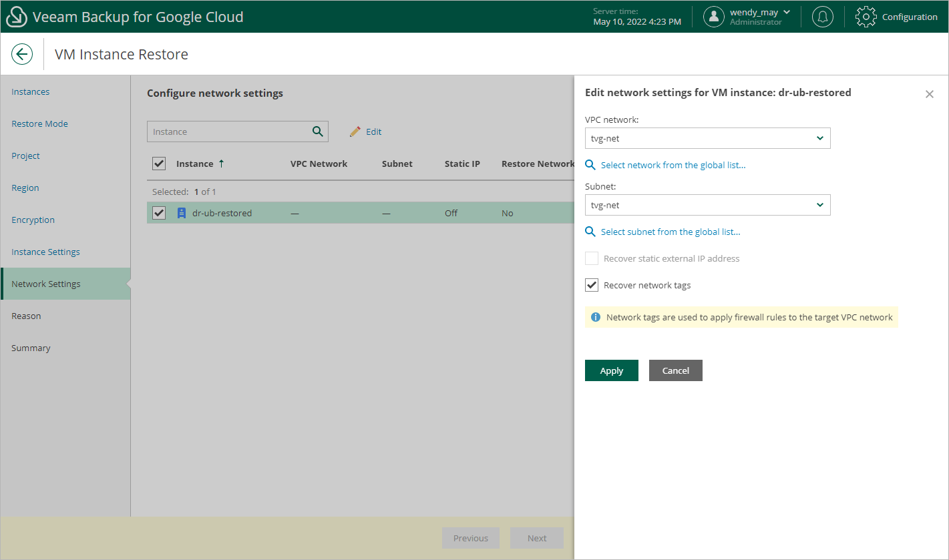The height and width of the screenshot is (560, 949).
Task: Click the Veeam logo icon
Action: [17, 17]
